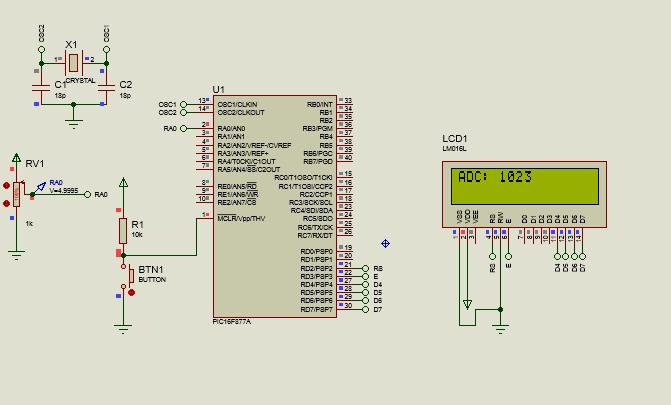Select the D6 terminal under the LCD
Viewport: 671px width, 405px height.
click(574, 257)
